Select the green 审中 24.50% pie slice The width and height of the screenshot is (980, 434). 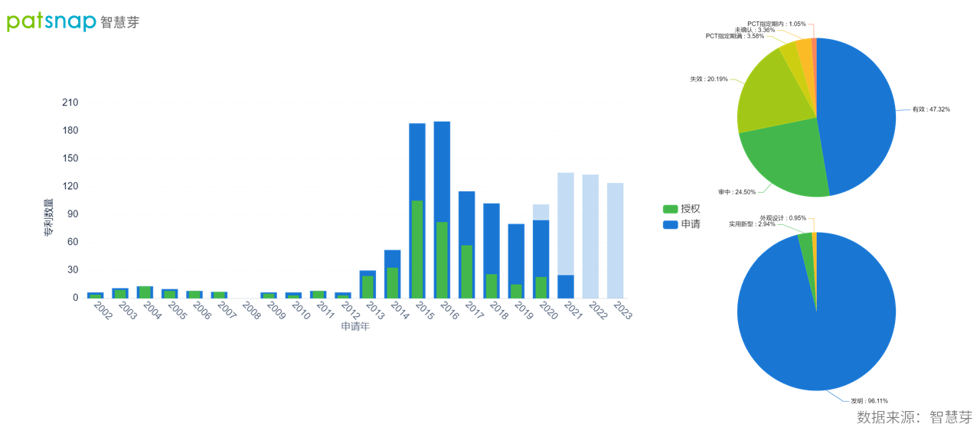pos(785,157)
